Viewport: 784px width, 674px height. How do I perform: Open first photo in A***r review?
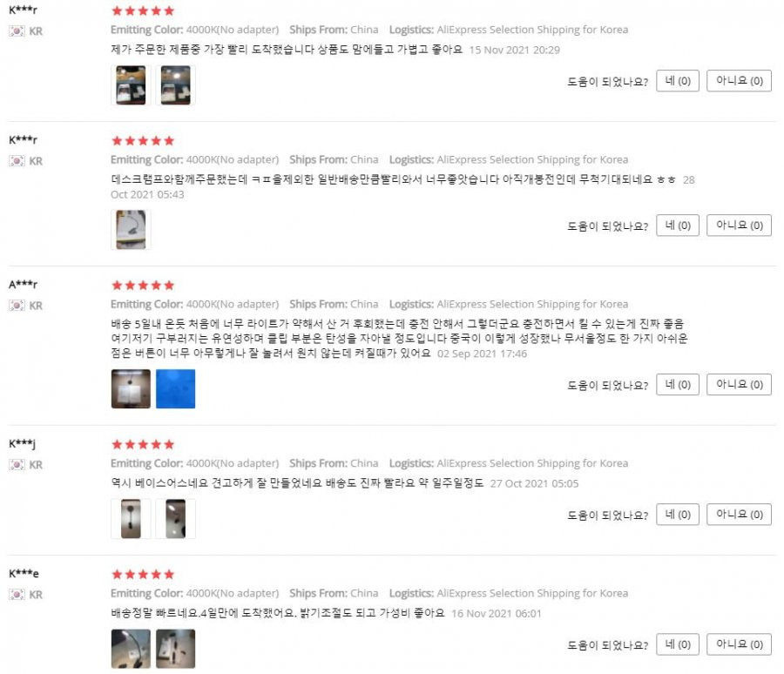point(131,389)
